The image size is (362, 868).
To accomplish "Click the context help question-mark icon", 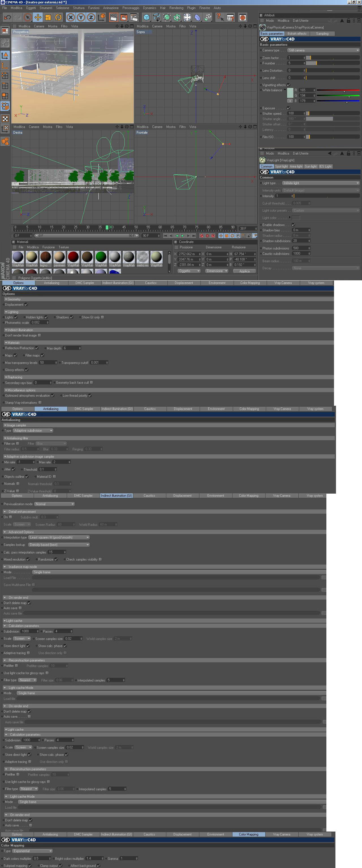I will click(220, 17).
